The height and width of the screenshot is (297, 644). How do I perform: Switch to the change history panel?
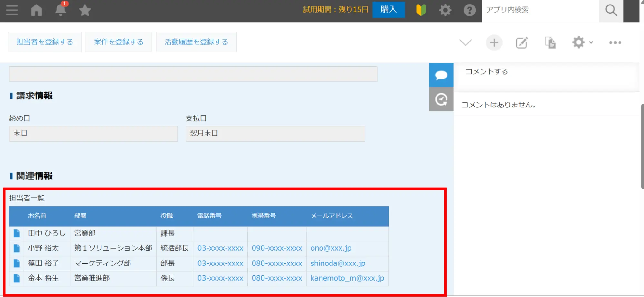coord(441,99)
